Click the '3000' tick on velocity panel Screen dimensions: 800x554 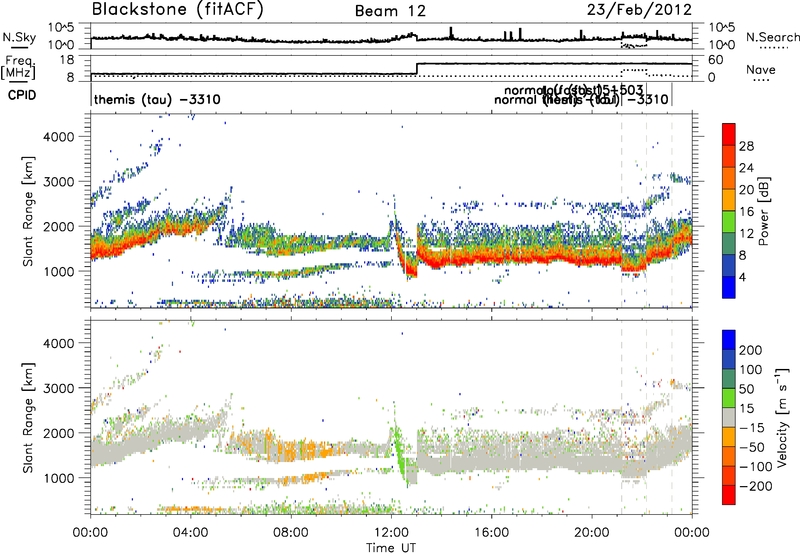click(x=58, y=388)
